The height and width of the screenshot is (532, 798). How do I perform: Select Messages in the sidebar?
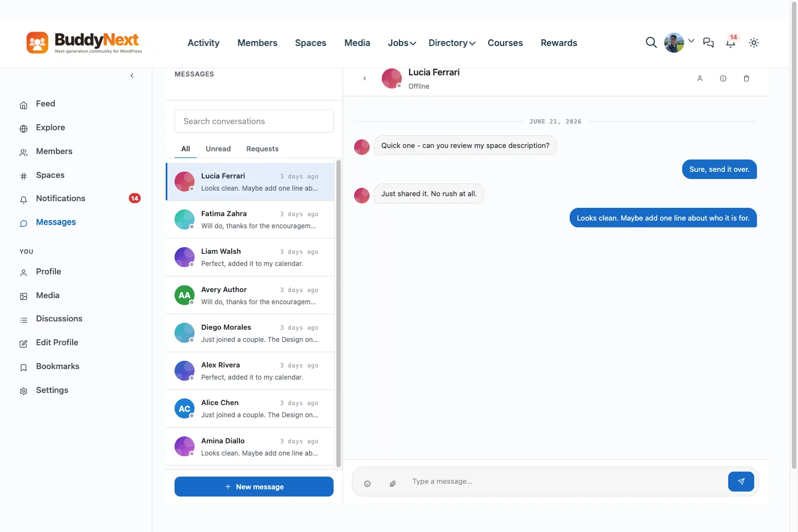coord(55,223)
